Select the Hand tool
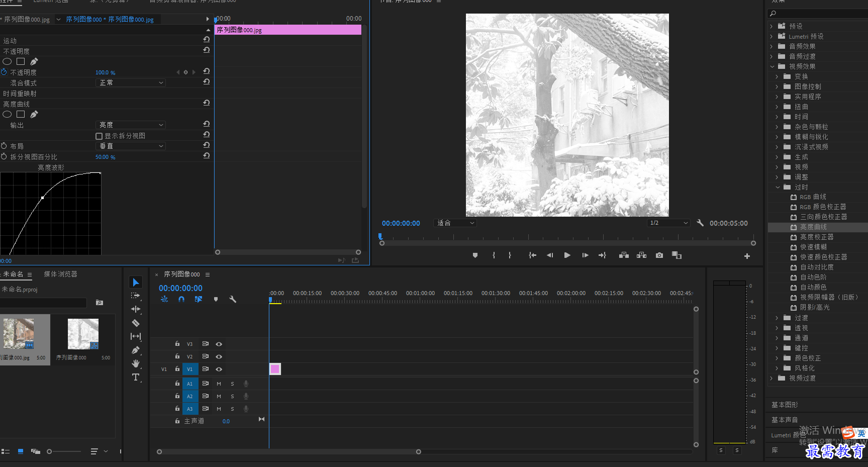The height and width of the screenshot is (467, 868). [x=136, y=363]
